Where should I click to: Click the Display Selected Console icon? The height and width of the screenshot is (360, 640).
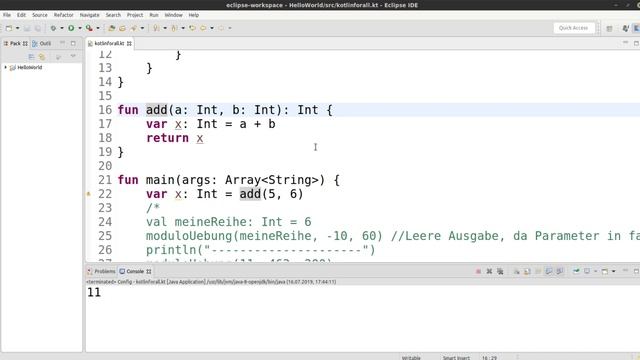point(587,271)
